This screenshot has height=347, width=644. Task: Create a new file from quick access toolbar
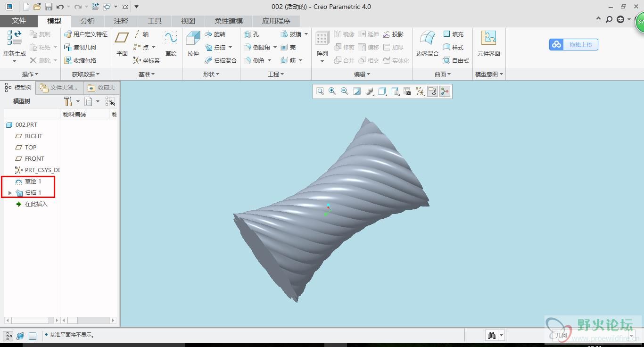(x=26, y=7)
